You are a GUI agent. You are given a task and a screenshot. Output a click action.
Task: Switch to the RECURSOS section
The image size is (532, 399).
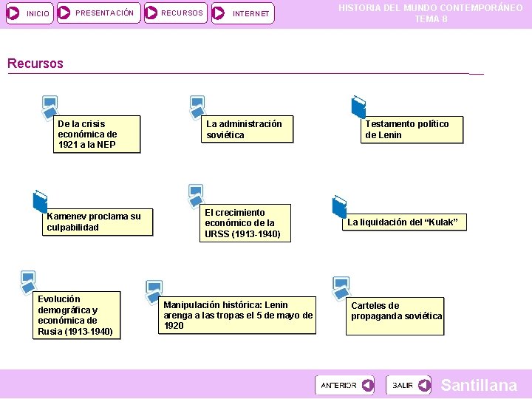coord(175,13)
